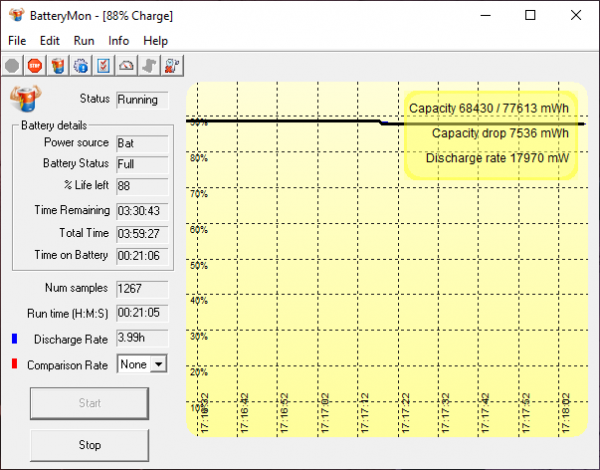
Task: Click the disabled Start button
Action: pyautogui.click(x=90, y=403)
